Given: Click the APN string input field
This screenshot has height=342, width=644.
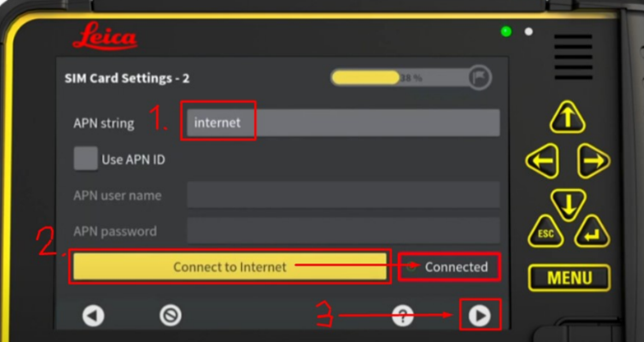Looking at the screenshot, I should 343,122.
